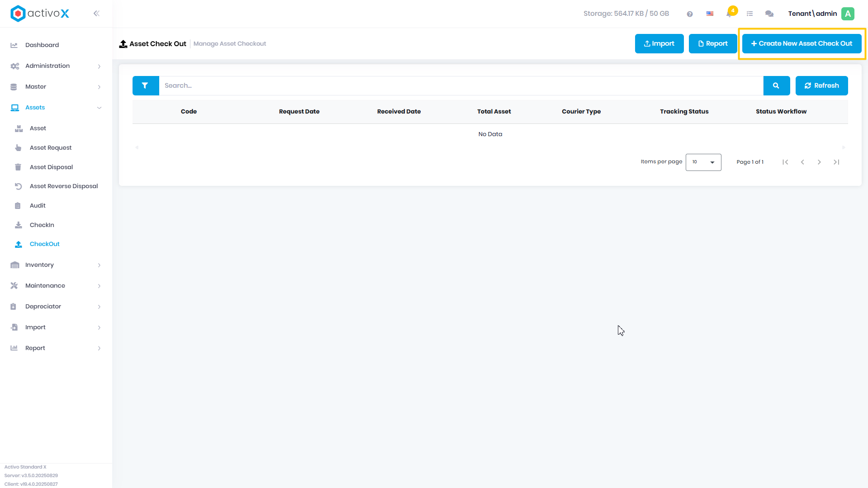Sort by Received Date column header

(x=399, y=112)
